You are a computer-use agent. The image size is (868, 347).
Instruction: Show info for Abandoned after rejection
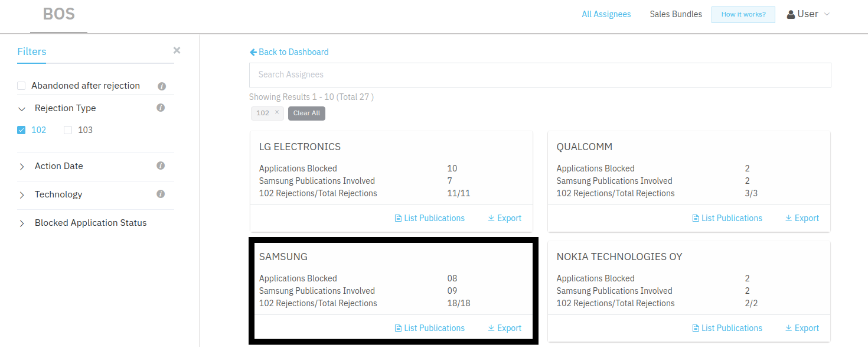click(162, 86)
